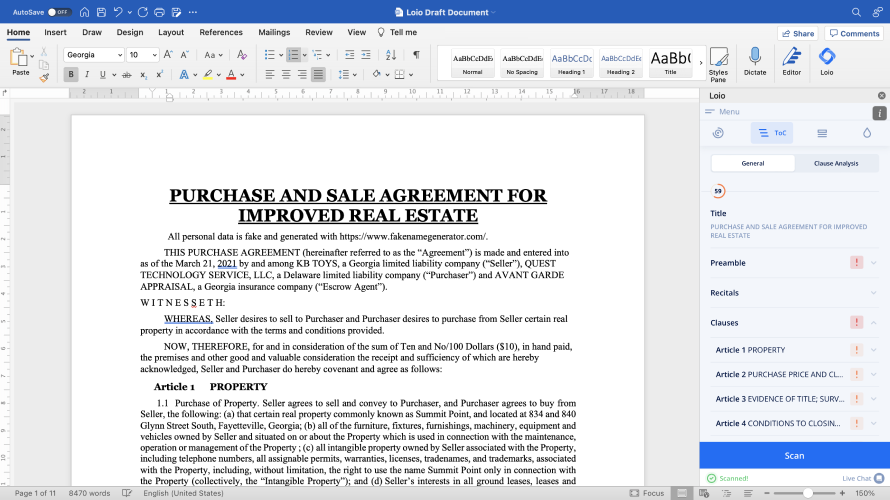The image size is (890, 500).
Task: Open the Loio add-in from ribbon
Action: [x=826, y=62]
